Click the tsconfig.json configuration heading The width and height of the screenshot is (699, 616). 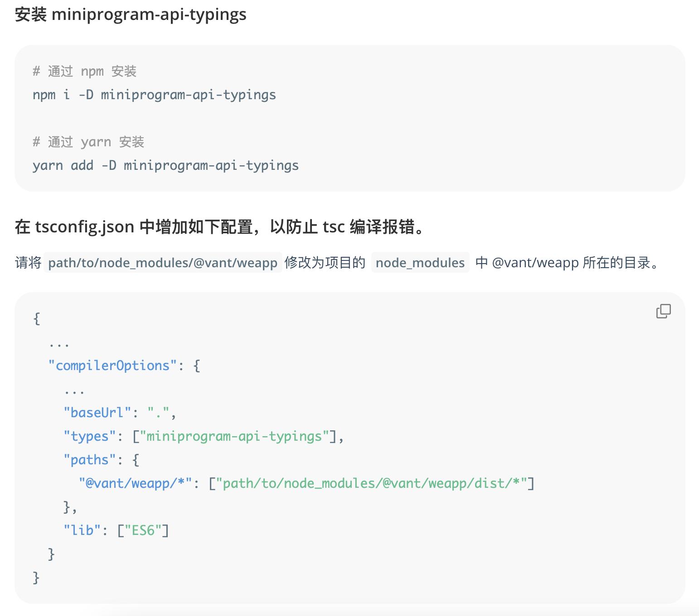click(220, 226)
